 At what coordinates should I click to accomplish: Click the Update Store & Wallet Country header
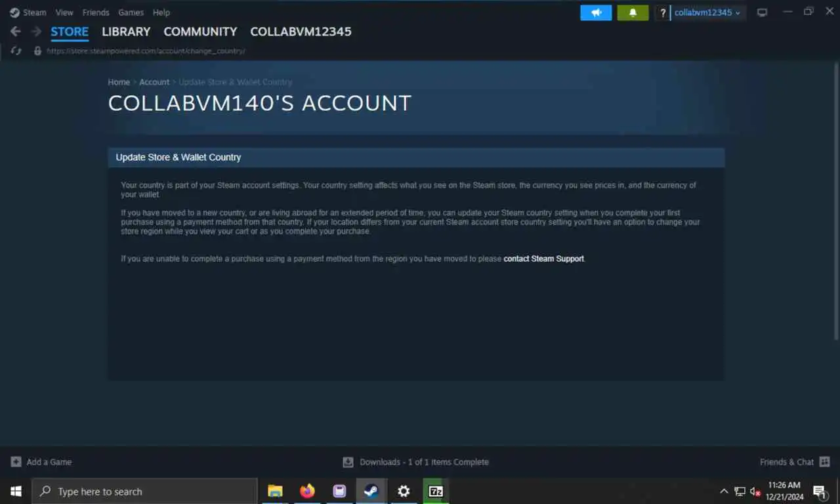416,157
